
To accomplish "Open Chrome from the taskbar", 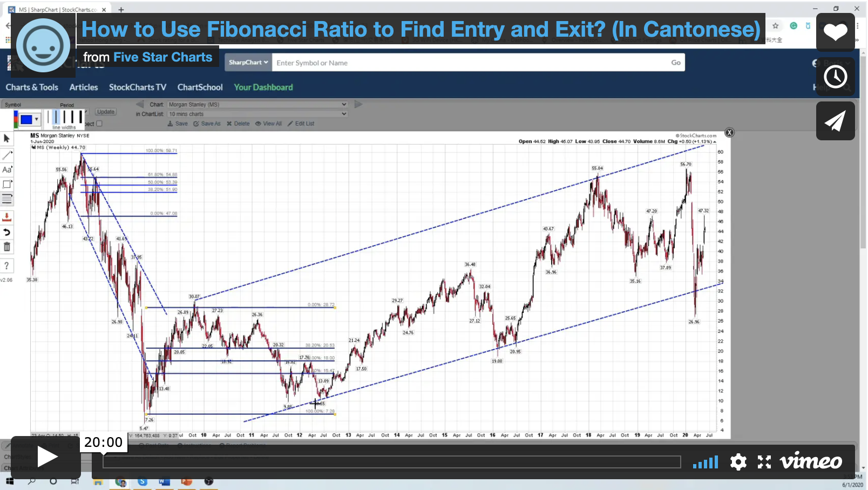I will click(x=120, y=482).
